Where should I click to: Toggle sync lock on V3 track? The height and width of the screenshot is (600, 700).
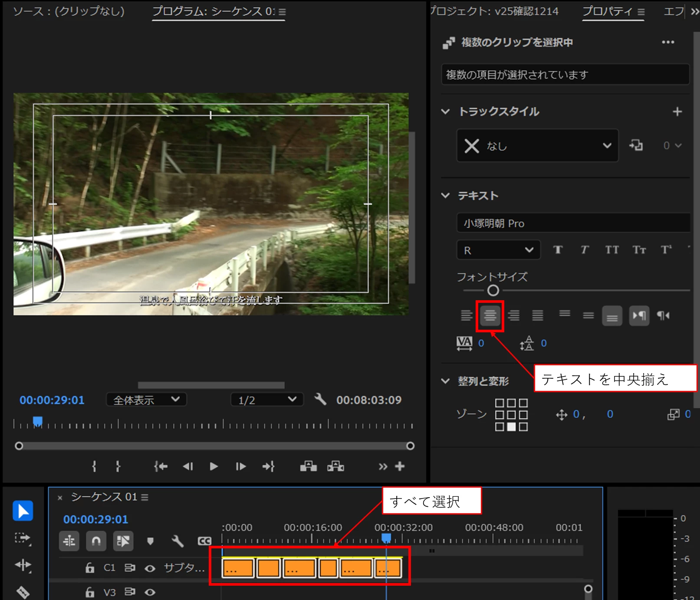click(130, 592)
